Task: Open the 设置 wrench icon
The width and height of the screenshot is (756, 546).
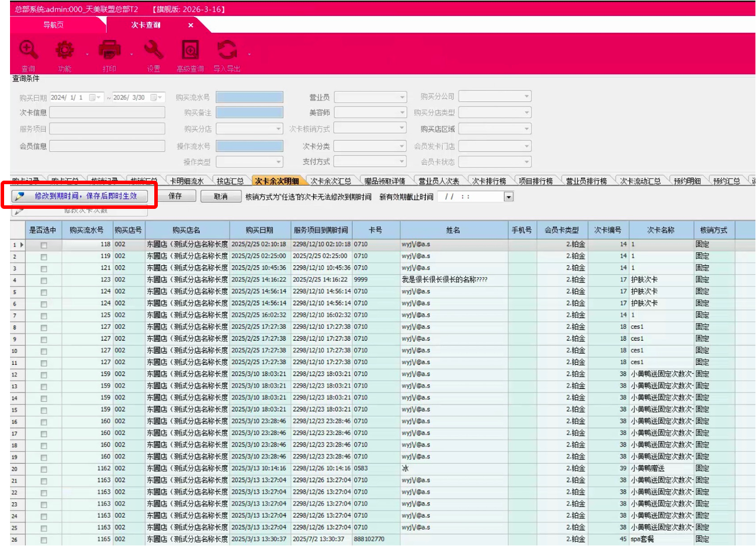Action: tap(154, 51)
